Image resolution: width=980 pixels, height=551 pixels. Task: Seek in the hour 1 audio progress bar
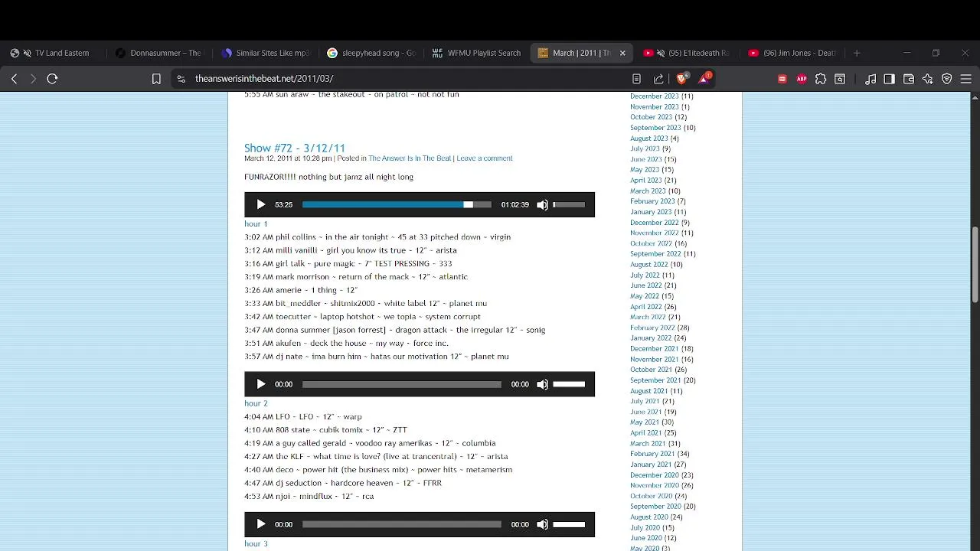click(397, 205)
